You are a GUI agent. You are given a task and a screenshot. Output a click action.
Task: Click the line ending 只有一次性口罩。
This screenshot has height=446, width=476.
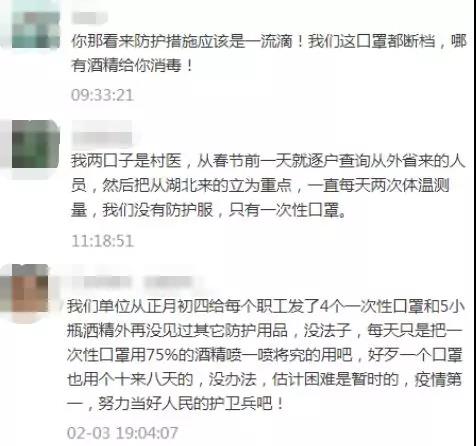209,210
